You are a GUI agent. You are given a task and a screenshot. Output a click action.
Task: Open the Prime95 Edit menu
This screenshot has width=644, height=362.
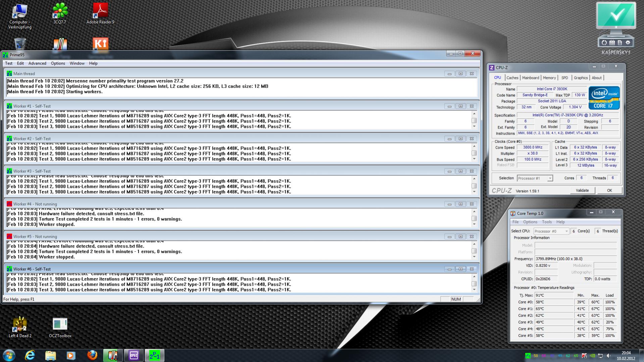click(x=20, y=63)
